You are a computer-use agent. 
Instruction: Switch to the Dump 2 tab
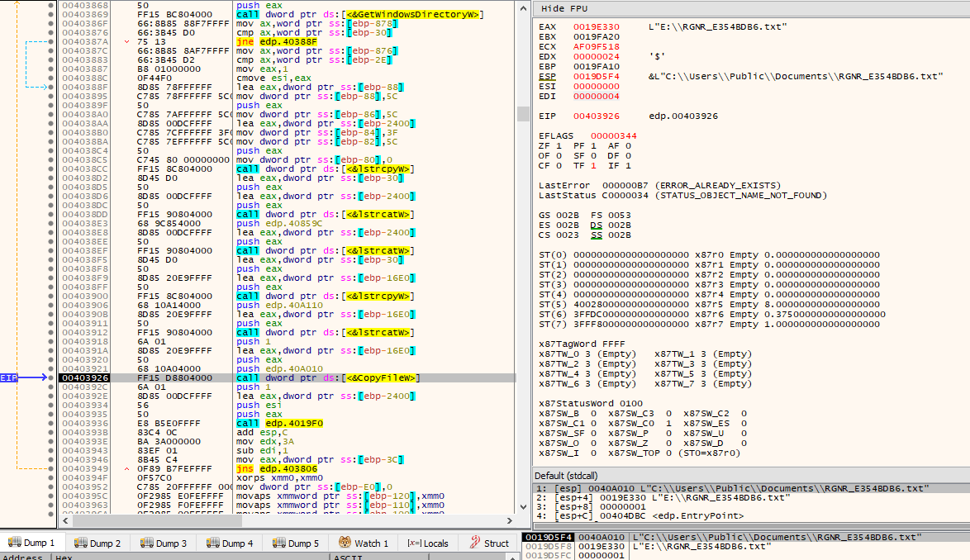(x=97, y=543)
